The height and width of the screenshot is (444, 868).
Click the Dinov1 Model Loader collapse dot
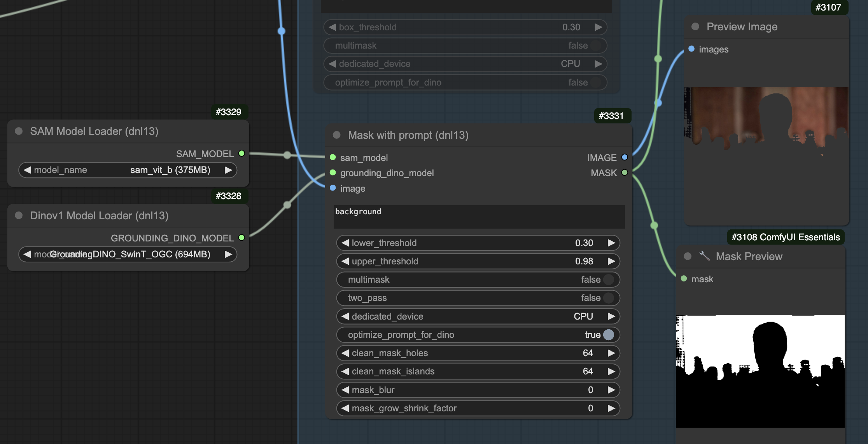point(19,215)
